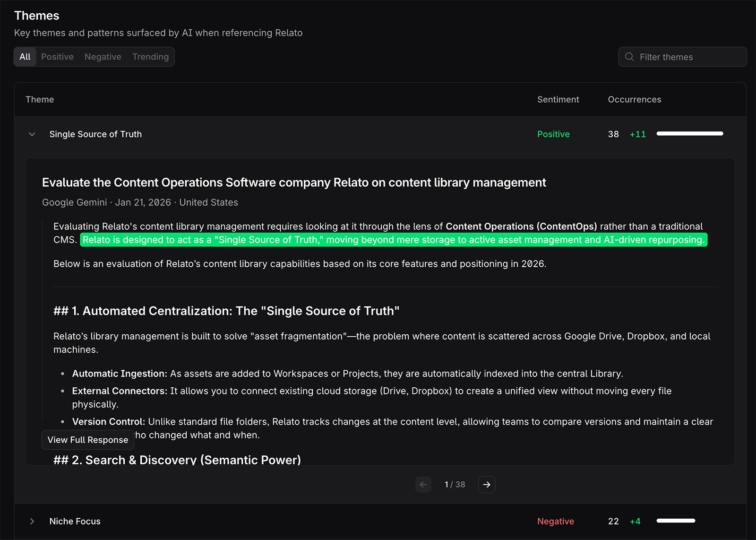756x540 pixels.
Task: Expand the Niche Focus theme row
Action: (32, 521)
